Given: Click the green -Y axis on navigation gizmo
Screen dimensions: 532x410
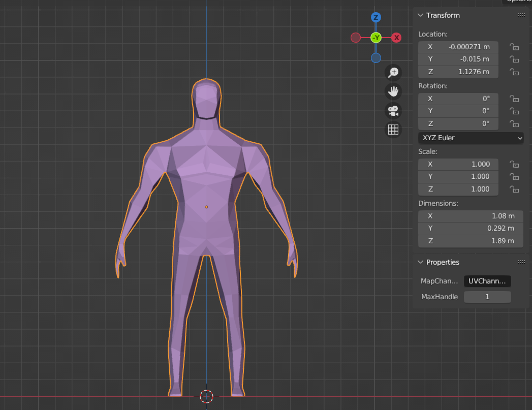Looking at the screenshot, I should click(375, 37).
